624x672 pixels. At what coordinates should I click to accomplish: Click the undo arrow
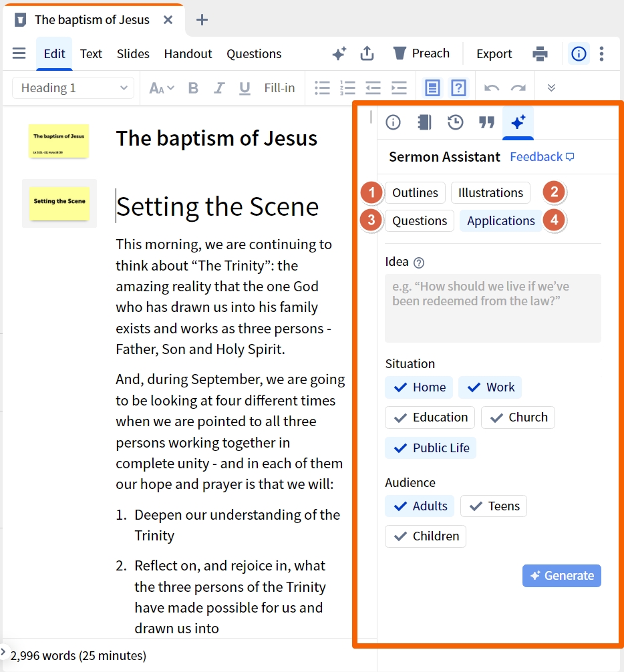tap(492, 88)
